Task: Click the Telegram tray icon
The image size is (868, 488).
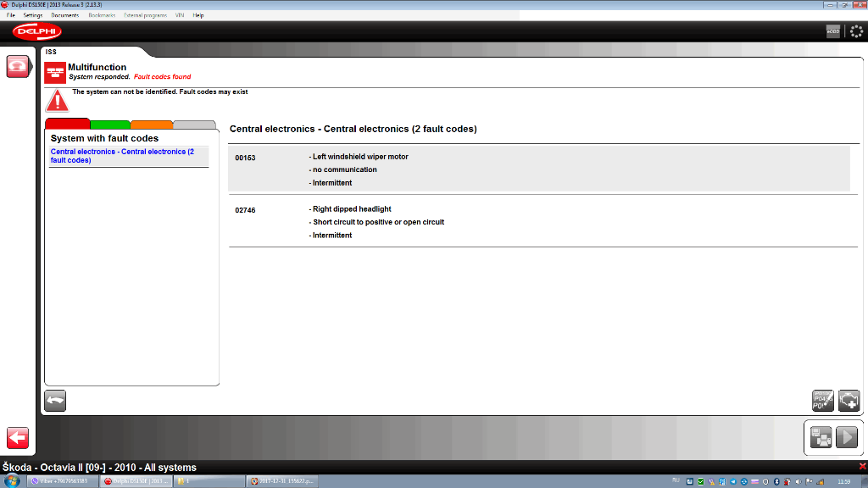Action: point(733,482)
